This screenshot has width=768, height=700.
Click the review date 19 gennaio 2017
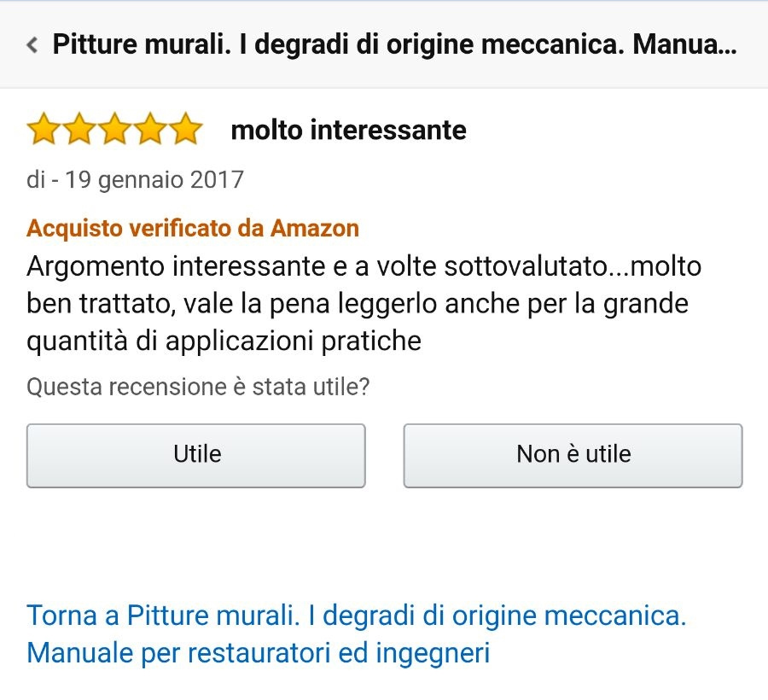click(154, 180)
